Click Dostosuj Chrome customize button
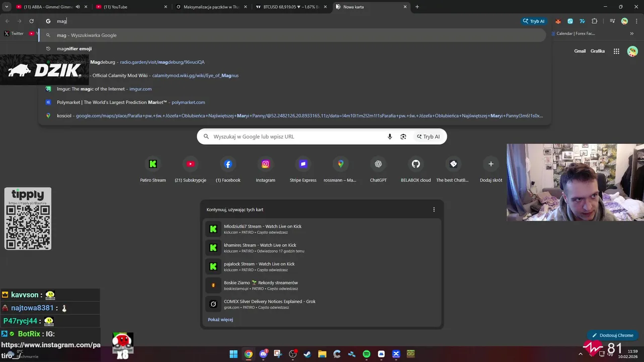The image size is (644, 362). pos(613,335)
